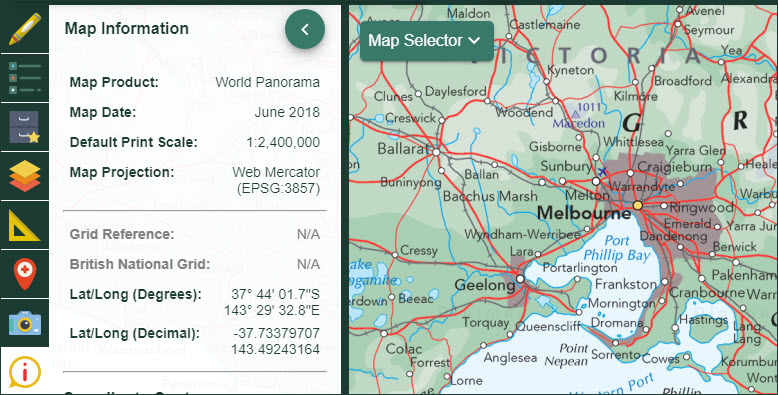Select the decimal latitude -37.73379707
The height and width of the screenshot is (395, 778).
tap(276, 333)
